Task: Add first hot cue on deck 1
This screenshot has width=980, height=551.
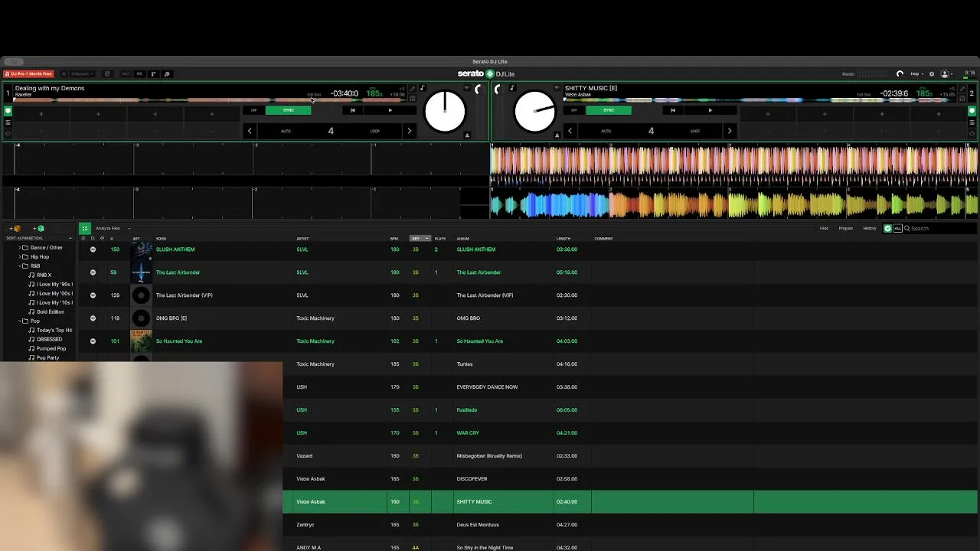Action: click(x=41, y=114)
